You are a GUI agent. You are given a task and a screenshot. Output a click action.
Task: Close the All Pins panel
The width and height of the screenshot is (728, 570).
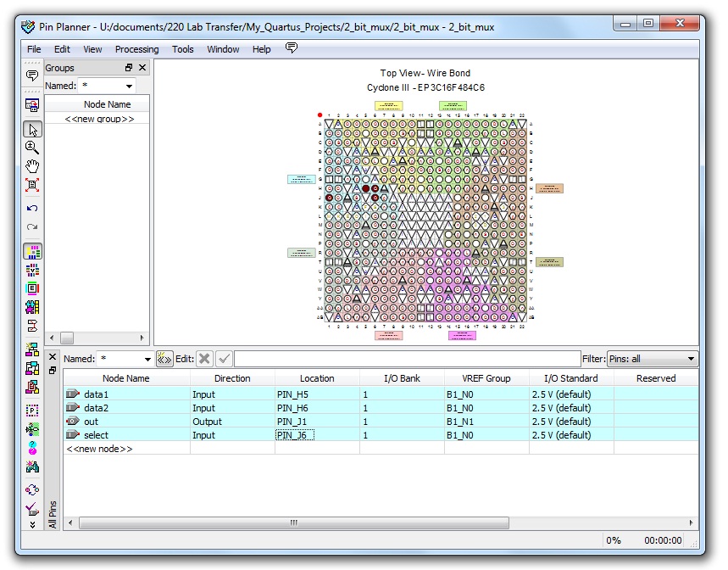pyautogui.click(x=53, y=357)
